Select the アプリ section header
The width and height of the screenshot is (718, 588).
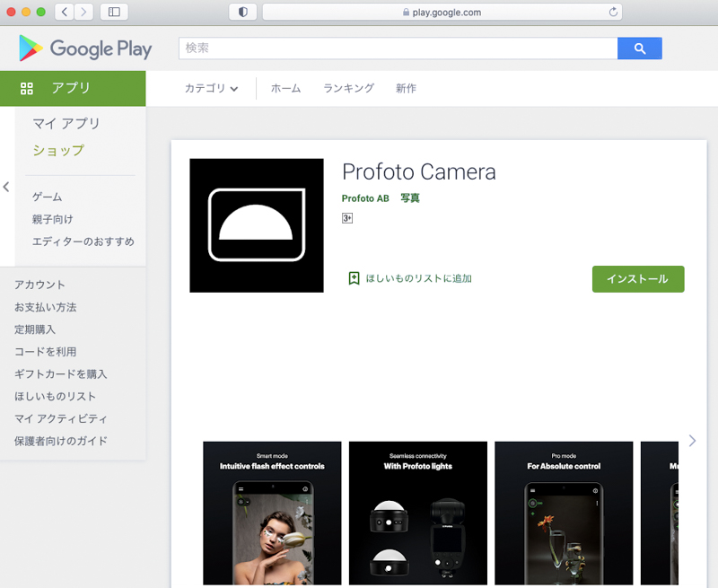[73, 88]
